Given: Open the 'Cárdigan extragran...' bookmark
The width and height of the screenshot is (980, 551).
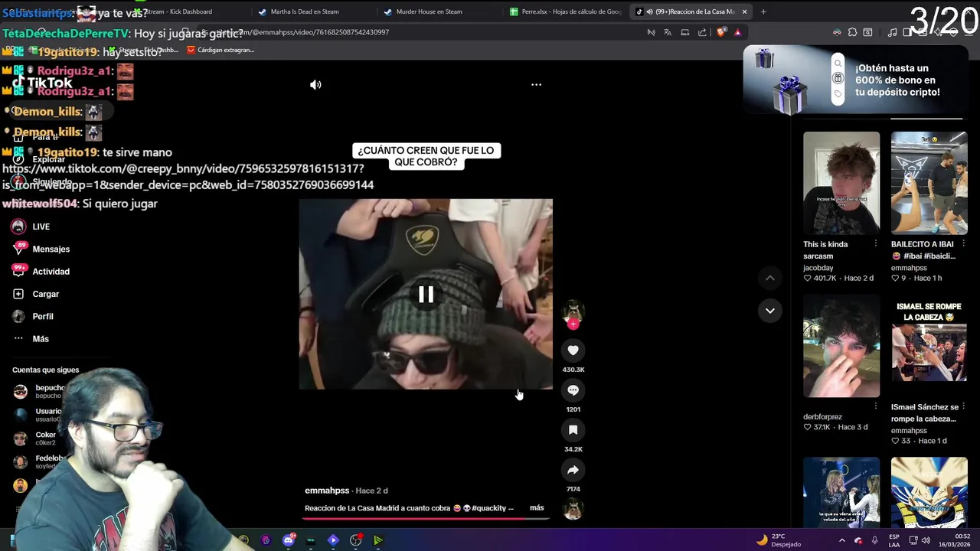Looking at the screenshot, I should pos(220,50).
